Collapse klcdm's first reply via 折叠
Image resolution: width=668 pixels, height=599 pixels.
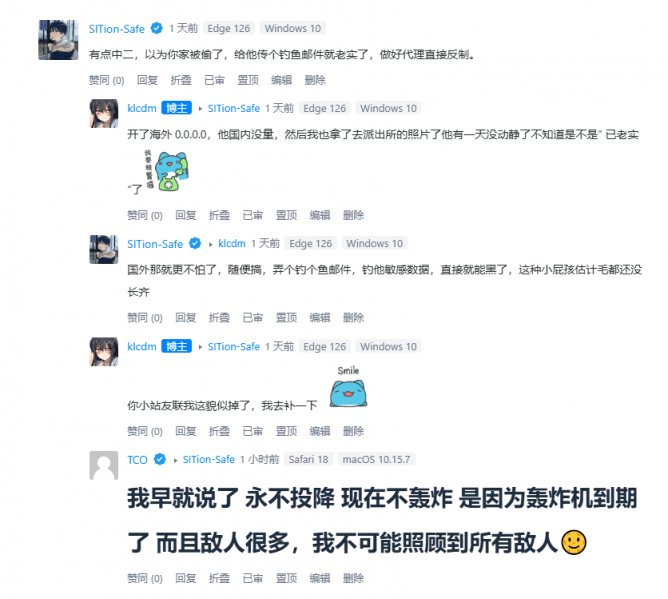click(x=219, y=215)
